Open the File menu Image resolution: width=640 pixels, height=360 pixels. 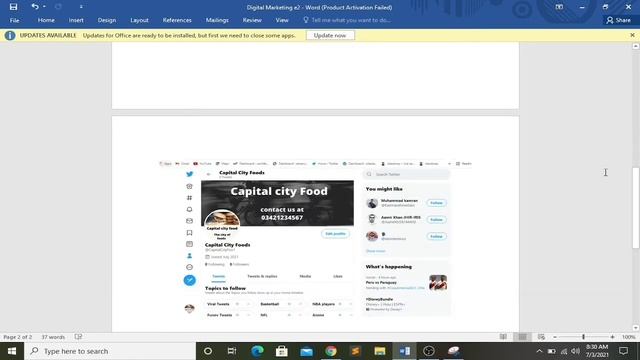[x=14, y=20]
